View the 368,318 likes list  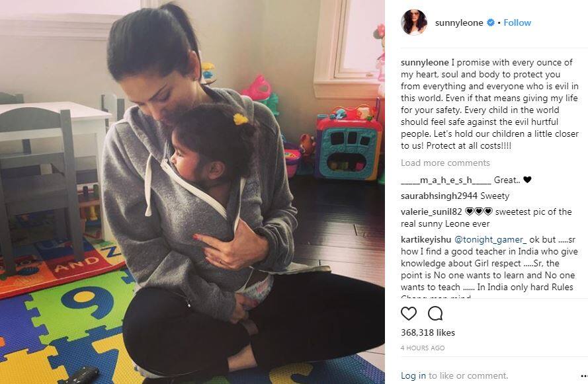point(428,332)
